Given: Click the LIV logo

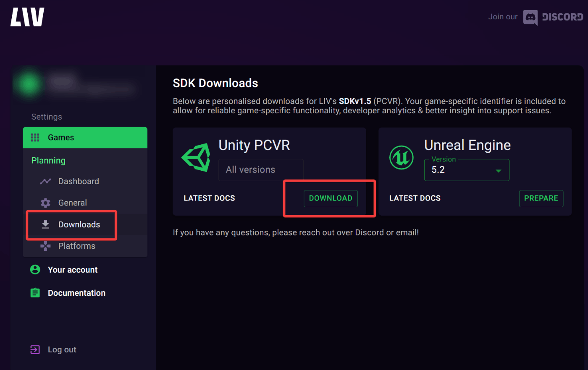Looking at the screenshot, I should 27,17.
